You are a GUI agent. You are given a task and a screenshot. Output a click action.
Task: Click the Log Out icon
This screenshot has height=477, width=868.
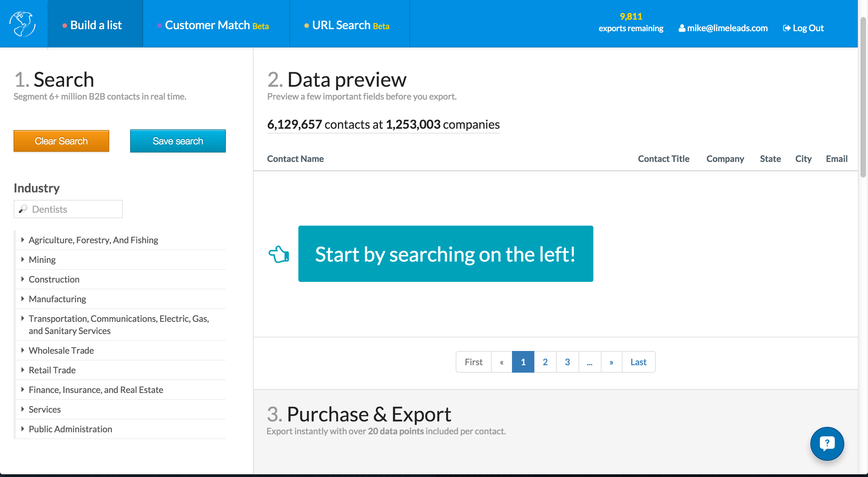point(787,28)
